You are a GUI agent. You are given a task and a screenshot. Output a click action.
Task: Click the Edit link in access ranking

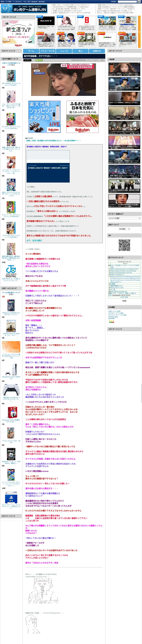[x=110, y=295]
